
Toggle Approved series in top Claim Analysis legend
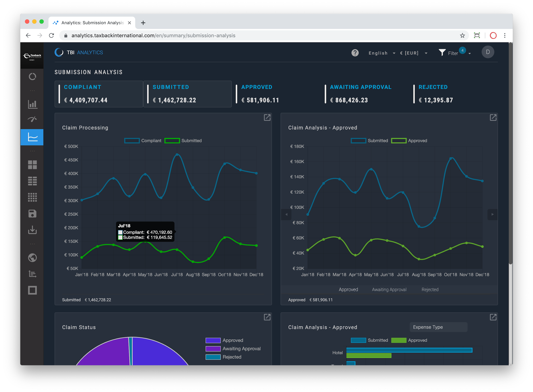(x=409, y=141)
